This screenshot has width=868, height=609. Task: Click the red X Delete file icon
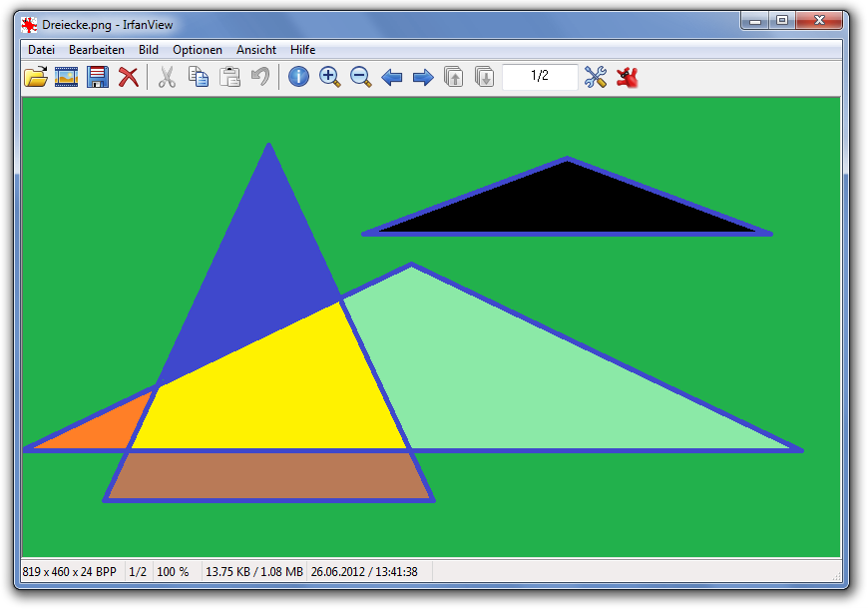[129, 77]
